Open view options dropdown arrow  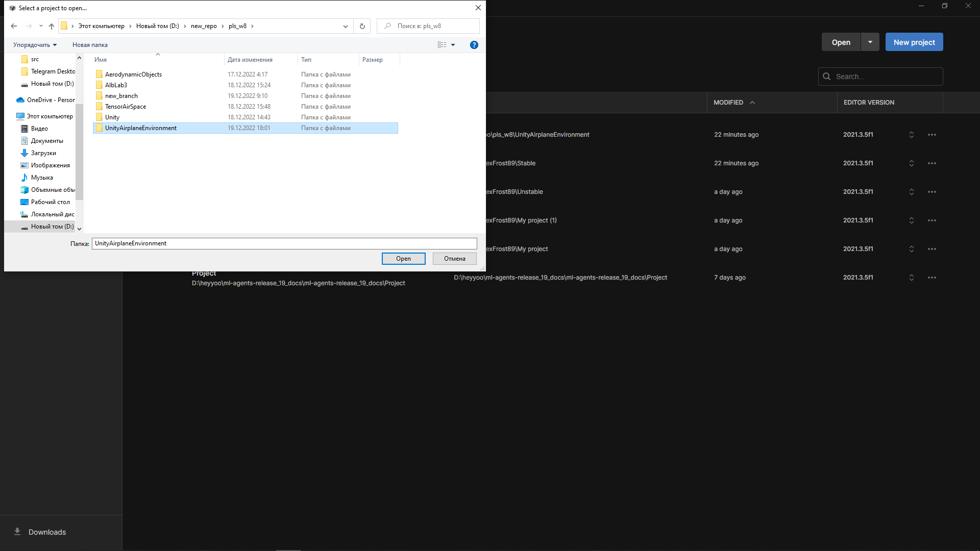[x=453, y=45]
